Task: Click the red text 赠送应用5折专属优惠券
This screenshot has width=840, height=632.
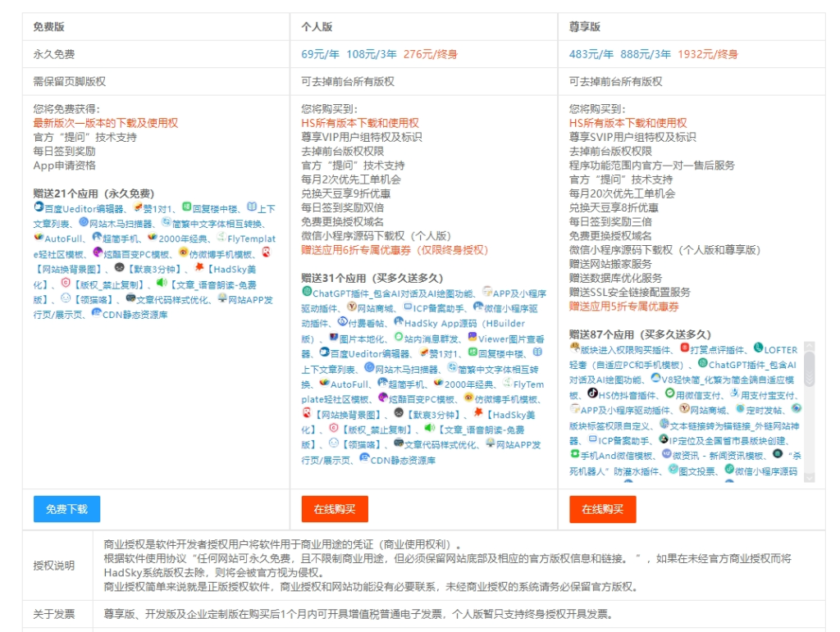Action: click(623, 306)
